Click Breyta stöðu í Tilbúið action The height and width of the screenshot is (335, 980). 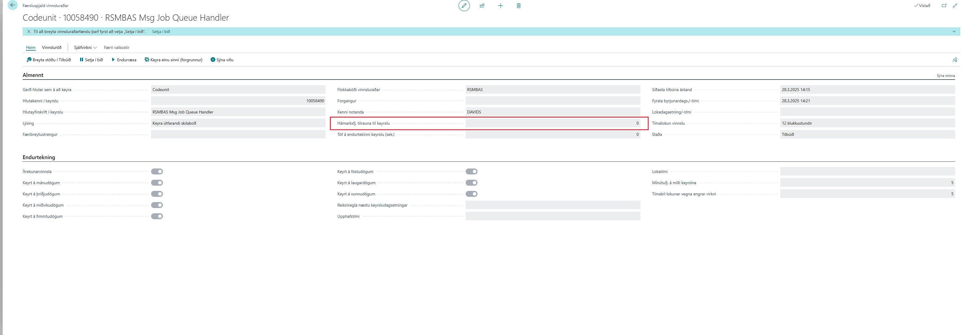[49, 60]
